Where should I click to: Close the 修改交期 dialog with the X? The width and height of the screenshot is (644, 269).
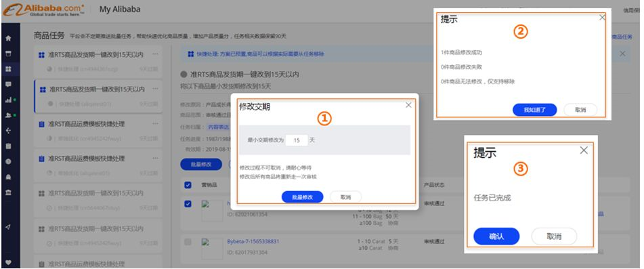coord(408,105)
